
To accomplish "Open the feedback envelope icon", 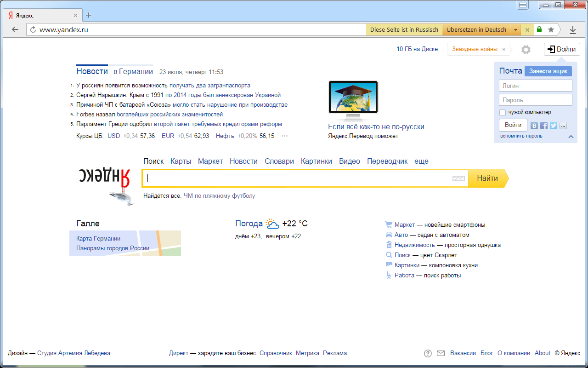I will click(441, 353).
